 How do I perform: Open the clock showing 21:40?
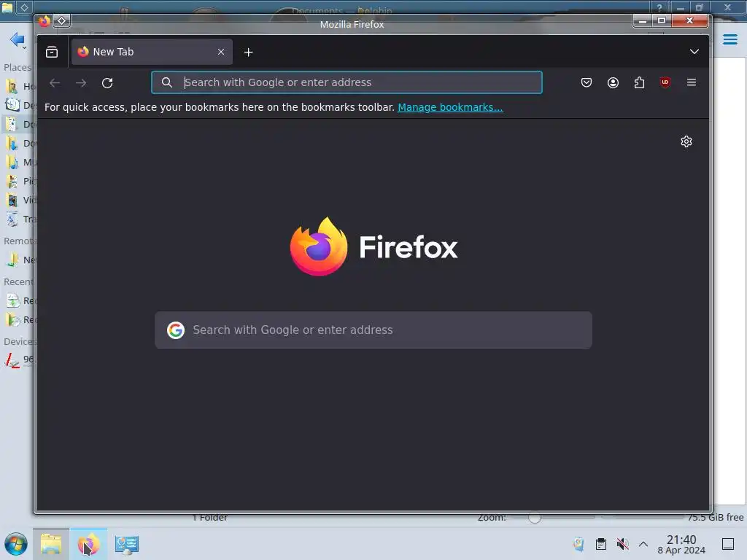pos(681,544)
